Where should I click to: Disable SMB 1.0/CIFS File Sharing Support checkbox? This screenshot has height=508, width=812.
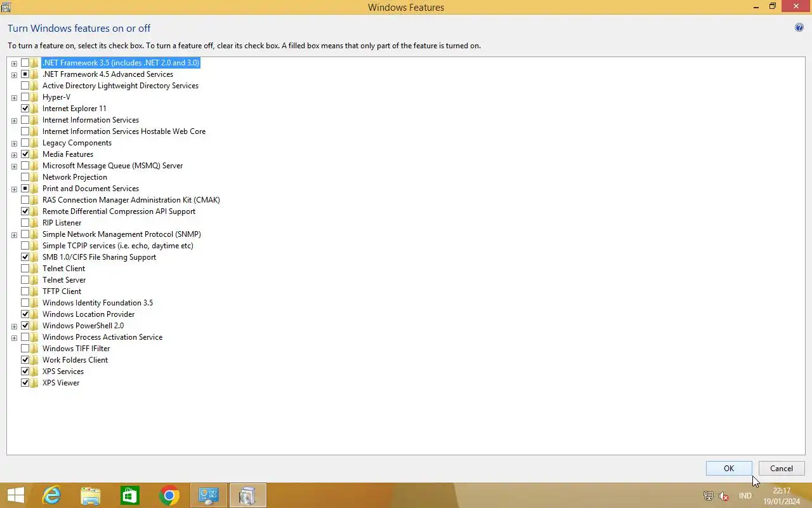25,257
